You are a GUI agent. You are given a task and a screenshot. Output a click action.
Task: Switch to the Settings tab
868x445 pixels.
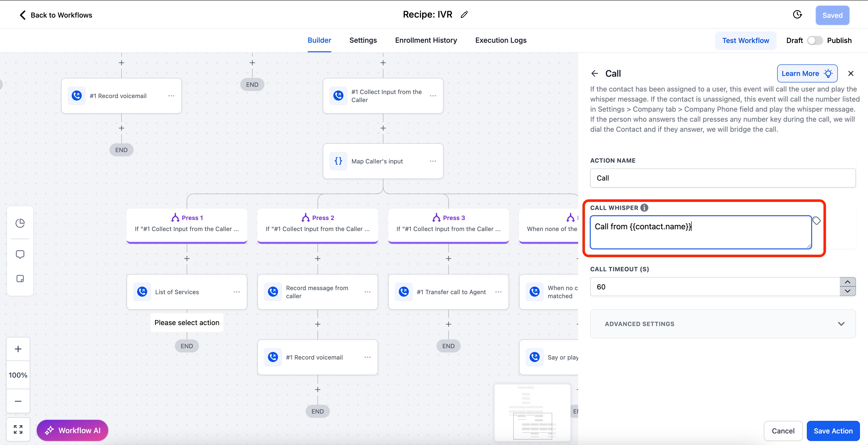tap(363, 40)
